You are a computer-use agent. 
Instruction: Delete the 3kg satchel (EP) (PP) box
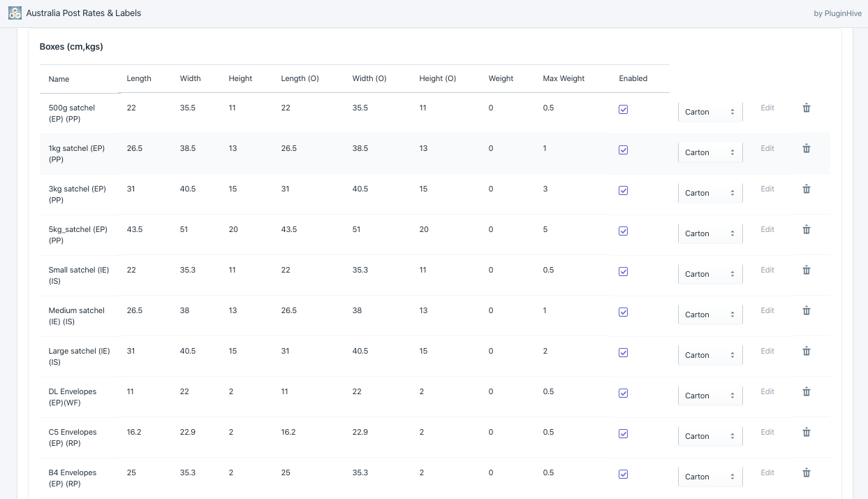[x=807, y=189]
